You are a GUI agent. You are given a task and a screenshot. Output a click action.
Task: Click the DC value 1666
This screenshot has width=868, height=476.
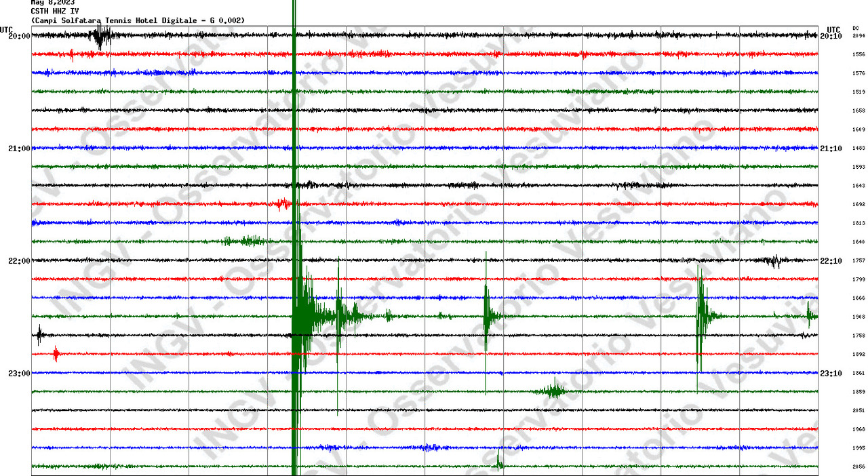click(859, 298)
